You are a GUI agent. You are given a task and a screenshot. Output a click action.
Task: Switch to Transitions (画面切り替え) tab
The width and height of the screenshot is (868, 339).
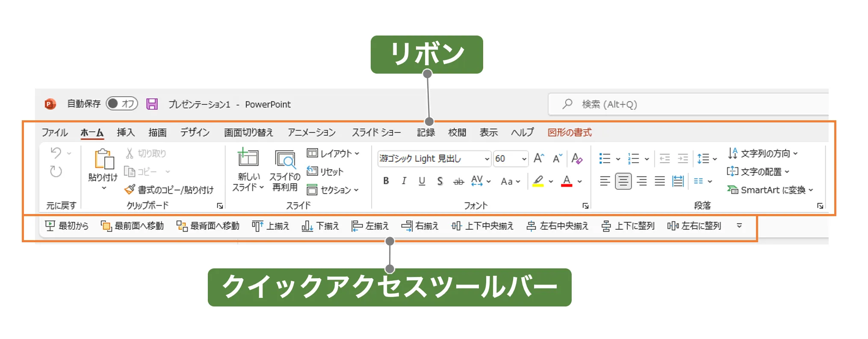(x=248, y=132)
